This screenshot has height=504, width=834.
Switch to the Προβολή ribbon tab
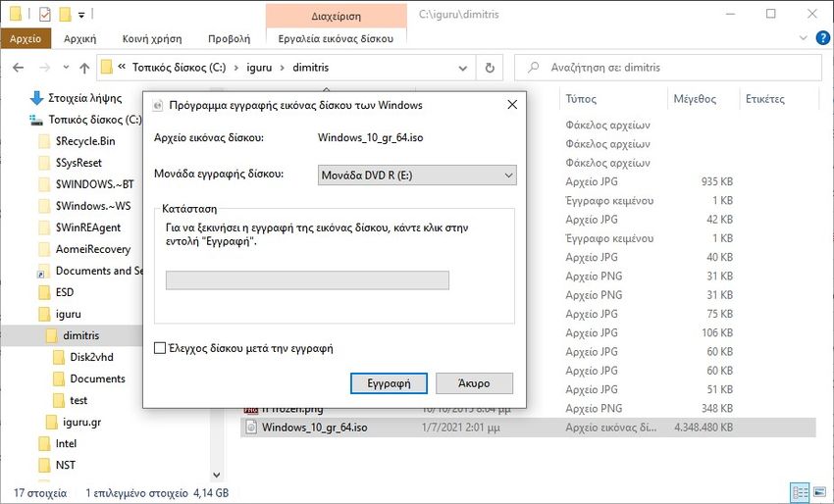point(230,39)
